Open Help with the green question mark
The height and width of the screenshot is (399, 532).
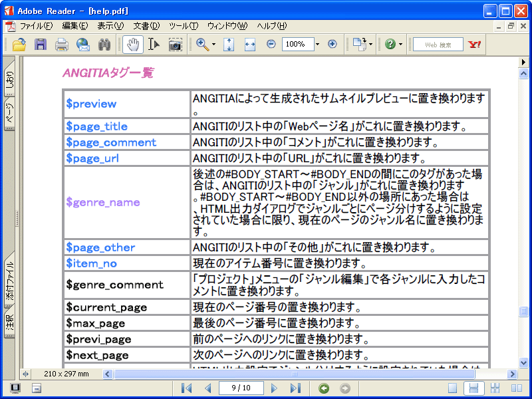[390, 44]
